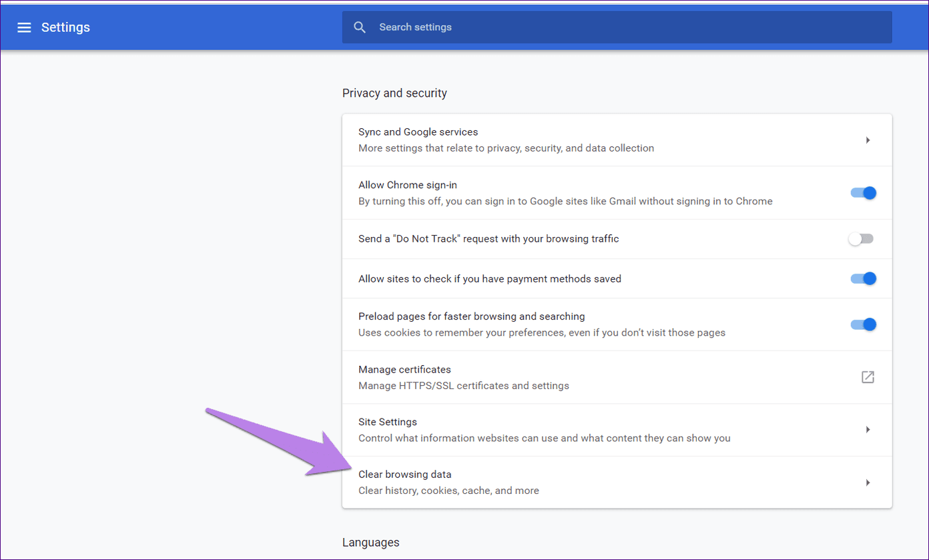Enable the Do Not Track toggle
Image resolution: width=929 pixels, height=560 pixels.
click(x=860, y=239)
